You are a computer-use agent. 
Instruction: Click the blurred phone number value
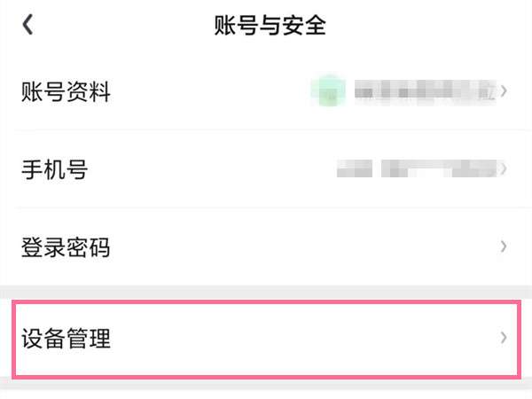pos(440,168)
